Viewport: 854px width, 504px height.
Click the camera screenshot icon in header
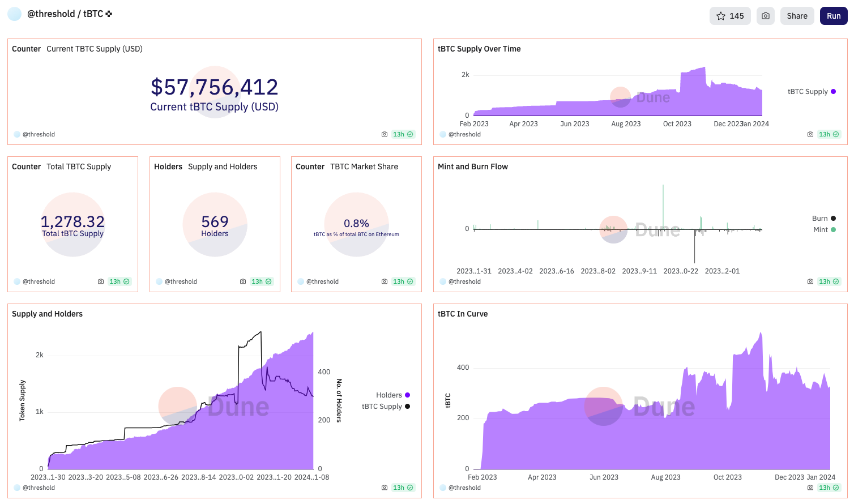click(765, 16)
